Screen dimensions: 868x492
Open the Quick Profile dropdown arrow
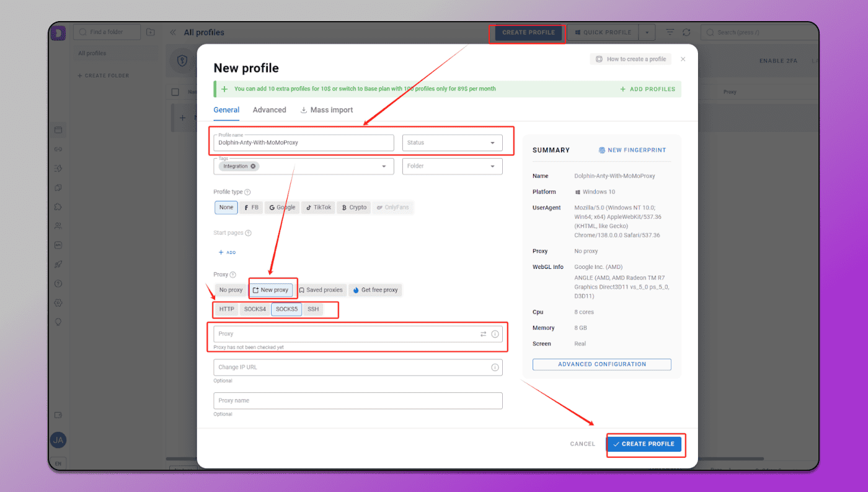pos(647,32)
